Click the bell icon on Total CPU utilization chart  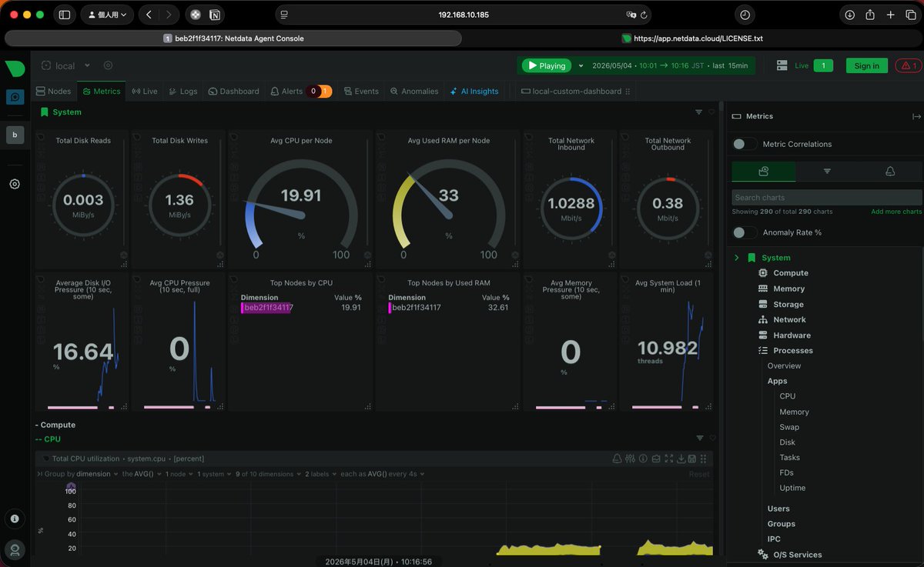[617, 459]
